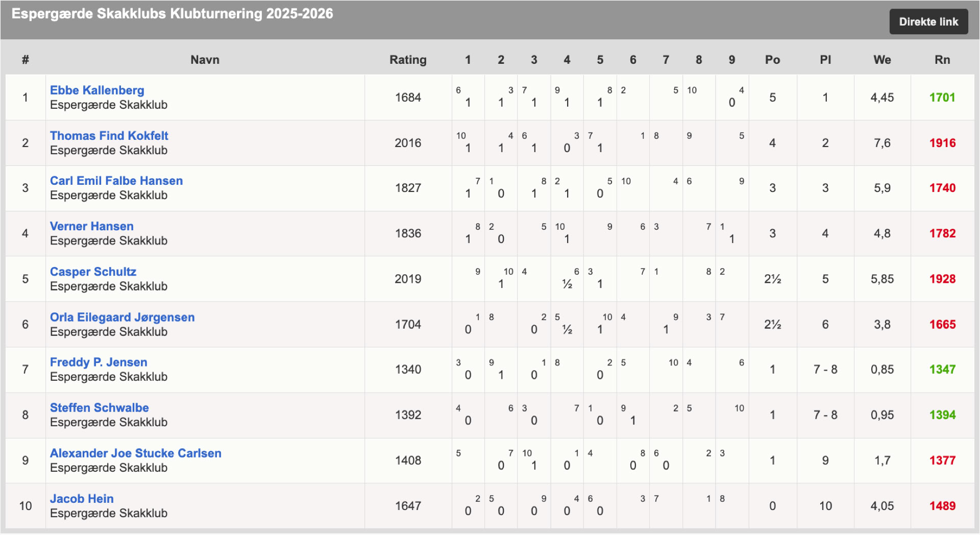
Task: Open Casper Schultz's player link
Action: tap(93, 272)
